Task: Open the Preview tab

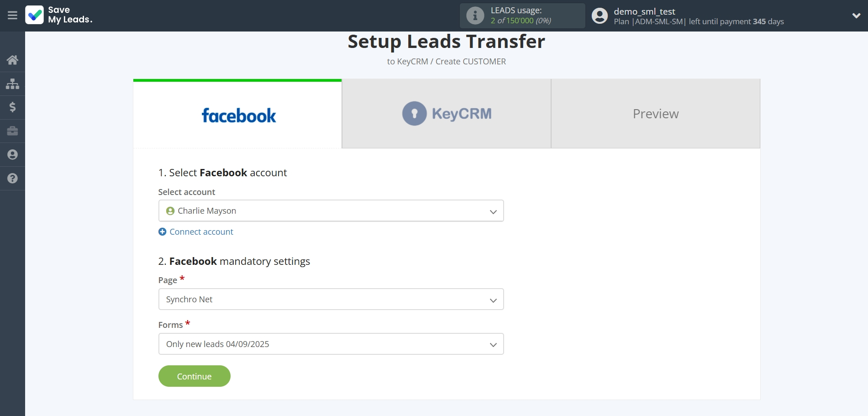Action: [655, 113]
